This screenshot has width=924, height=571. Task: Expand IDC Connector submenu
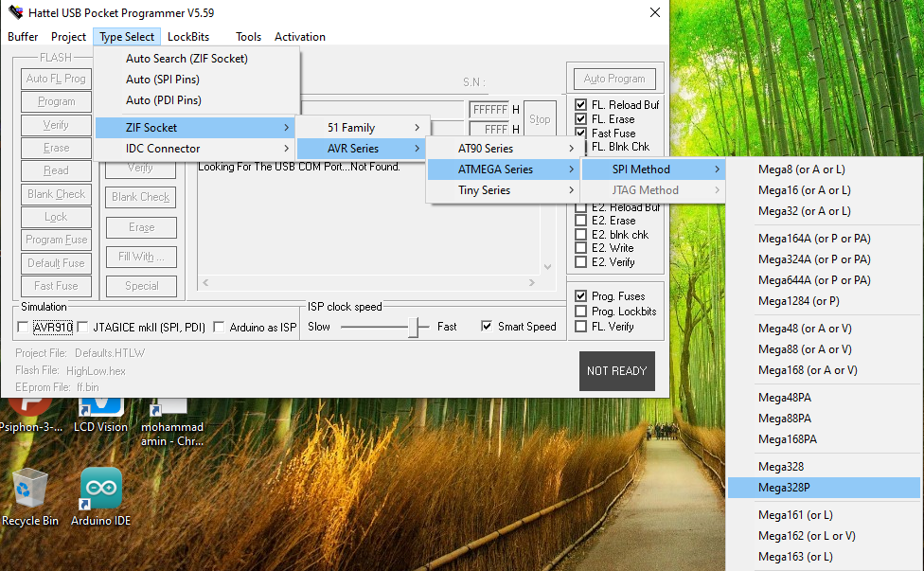195,149
